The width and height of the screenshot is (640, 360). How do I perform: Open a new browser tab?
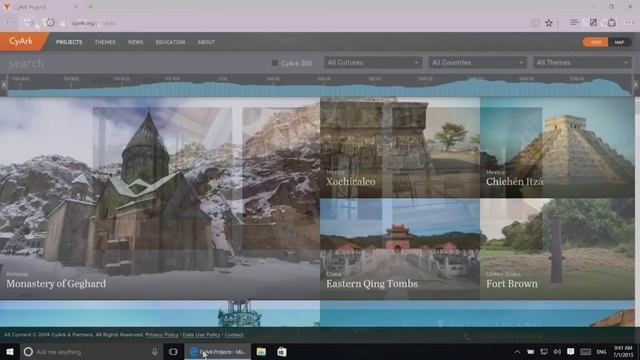point(90,7)
